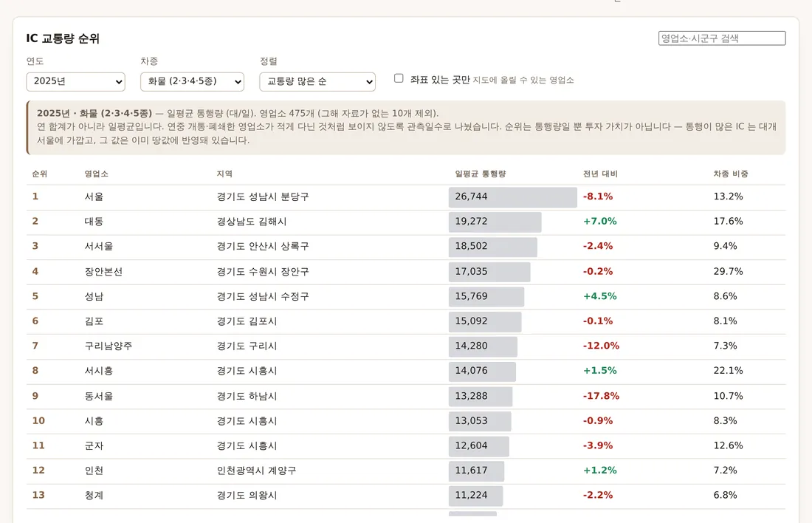
Task: Select the 서서울 영업소 name
Action: [98, 246]
